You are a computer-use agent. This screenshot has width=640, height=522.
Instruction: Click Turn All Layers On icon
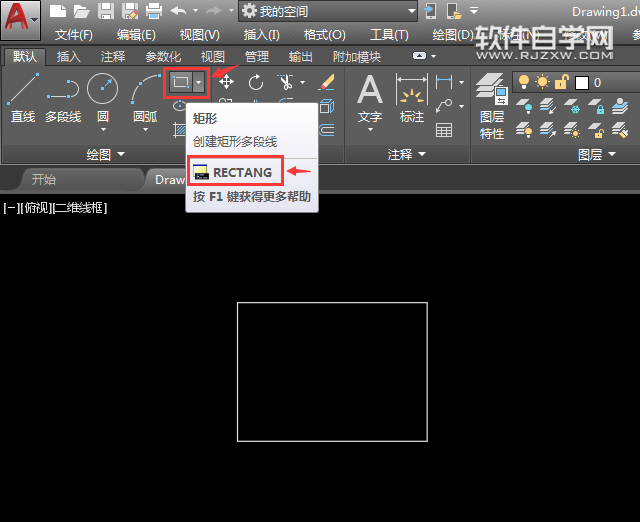[524, 130]
